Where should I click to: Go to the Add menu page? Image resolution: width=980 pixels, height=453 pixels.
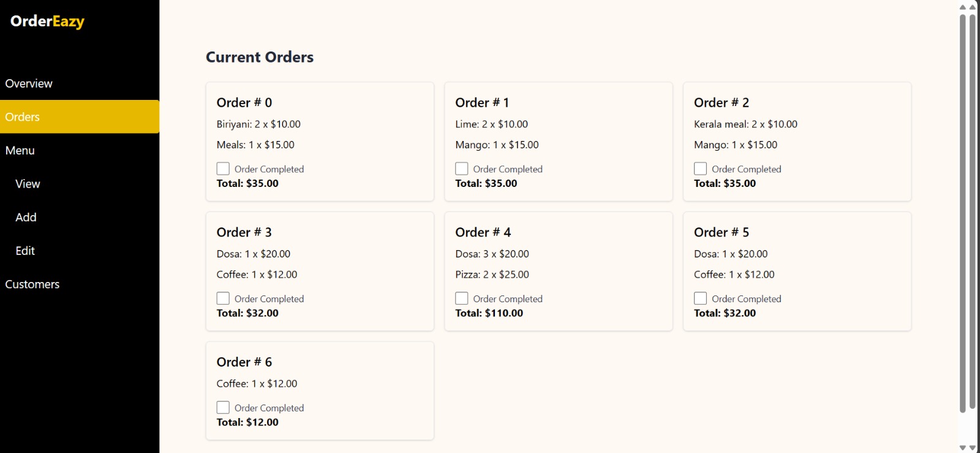click(x=26, y=217)
